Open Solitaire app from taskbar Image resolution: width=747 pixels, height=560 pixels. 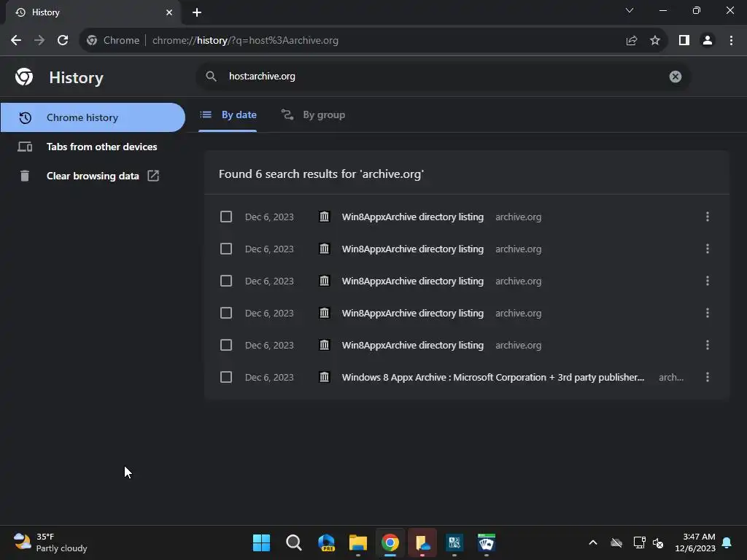coord(487,542)
